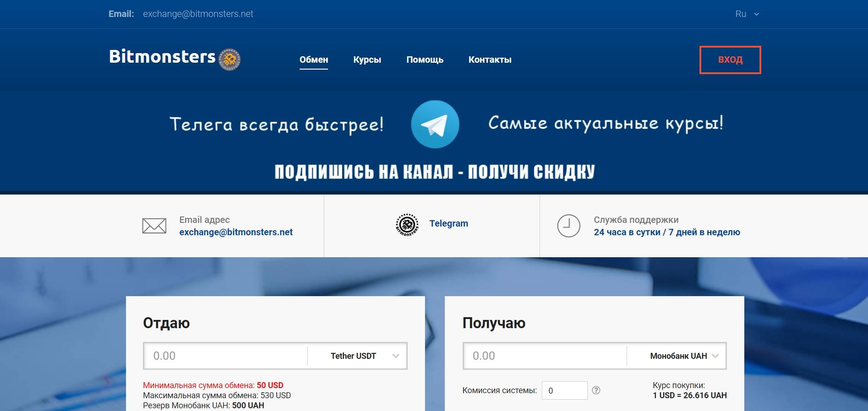Focus the Отдаю amount input field
Image resolution: width=868 pixels, height=411 pixels.
225,356
